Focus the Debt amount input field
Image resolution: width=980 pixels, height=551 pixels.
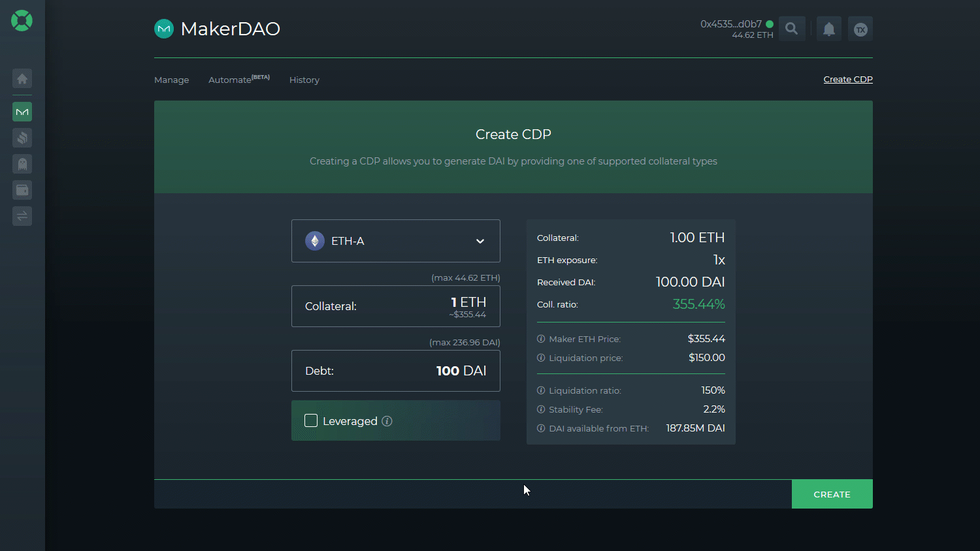[x=396, y=371]
